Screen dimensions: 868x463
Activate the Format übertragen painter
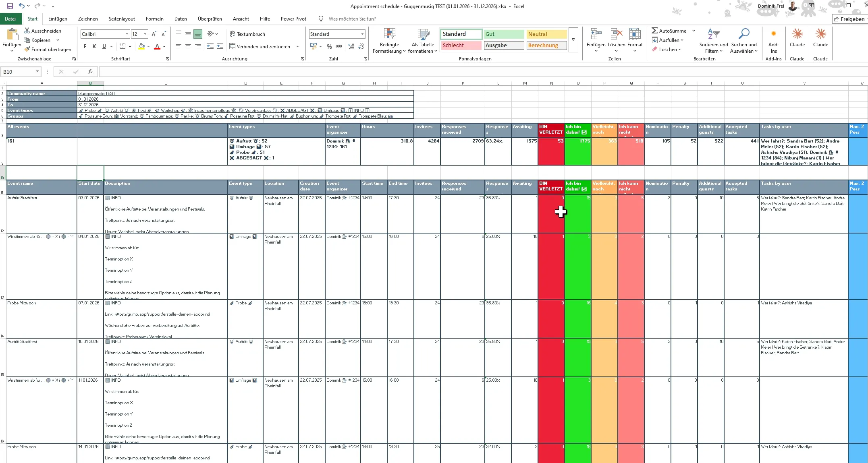click(x=48, y=49)
